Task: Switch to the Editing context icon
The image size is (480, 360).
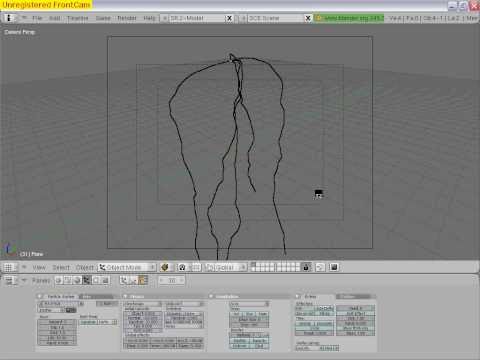Action: tap(96, 281)
